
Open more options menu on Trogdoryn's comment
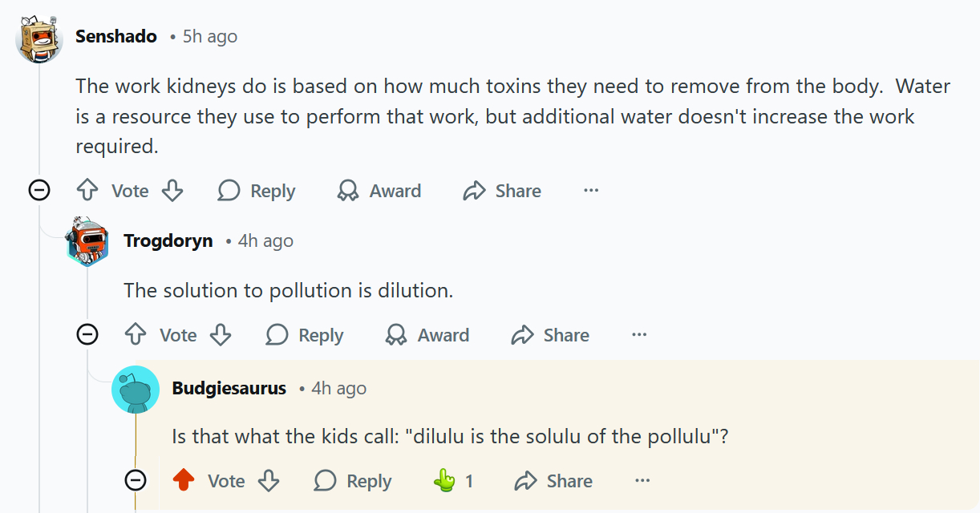pyautogui.click(x=639, y=335)
